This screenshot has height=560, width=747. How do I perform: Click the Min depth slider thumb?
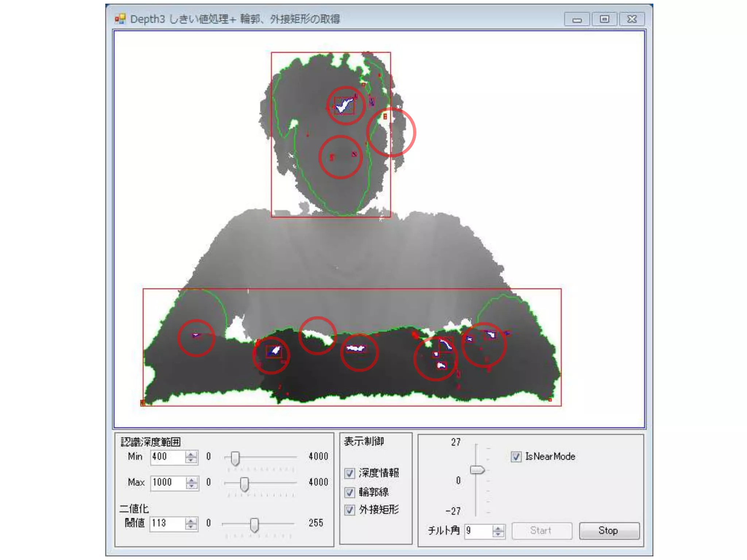[x=235, y=458]
